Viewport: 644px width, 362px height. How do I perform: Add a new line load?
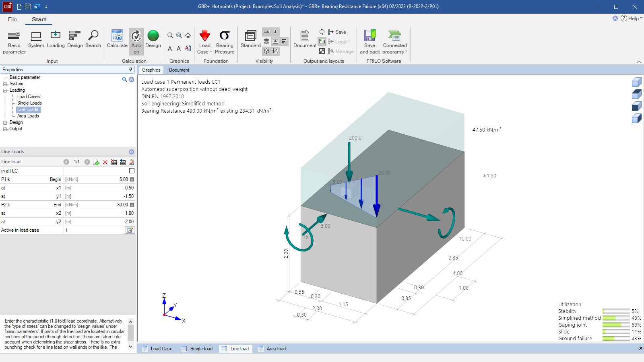96,162
